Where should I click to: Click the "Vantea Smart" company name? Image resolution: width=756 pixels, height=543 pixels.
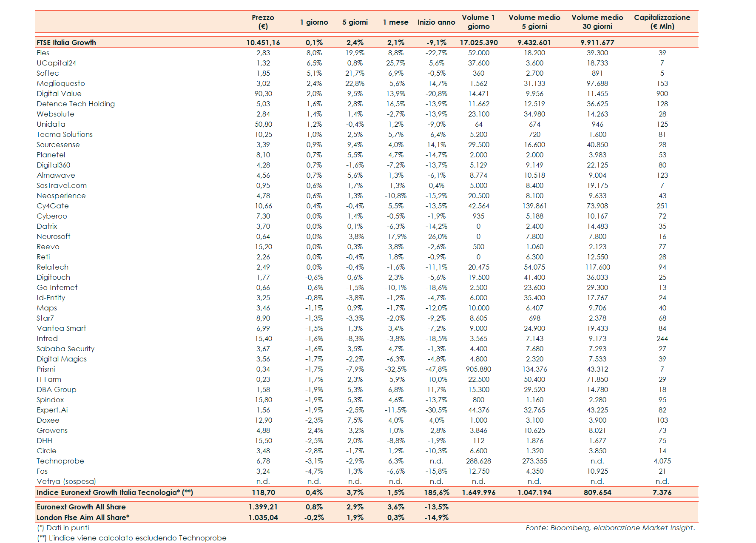61,328
